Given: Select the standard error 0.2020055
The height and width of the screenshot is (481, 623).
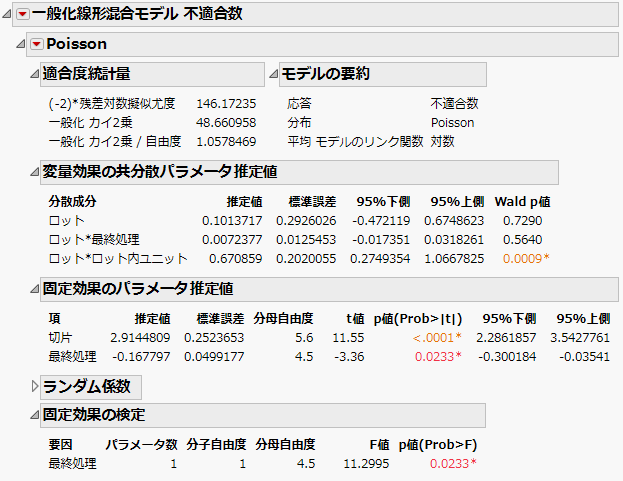Looking at the screenshot, I should [306, 259].
